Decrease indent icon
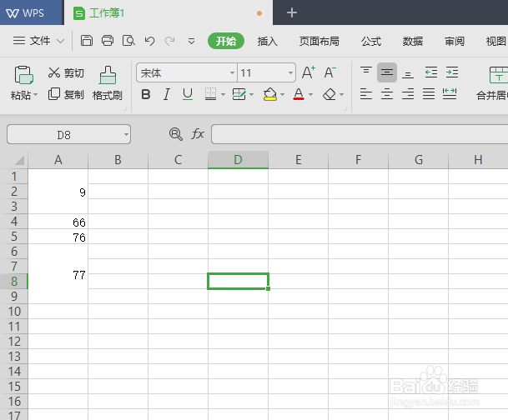 431,72
